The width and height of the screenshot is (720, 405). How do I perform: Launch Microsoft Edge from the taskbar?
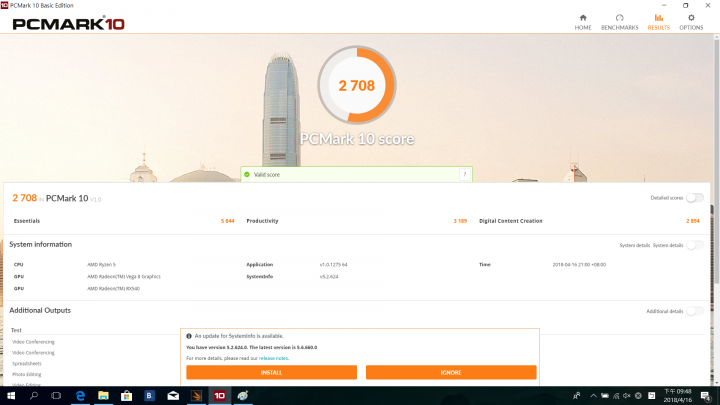click(x=80, y=395)
